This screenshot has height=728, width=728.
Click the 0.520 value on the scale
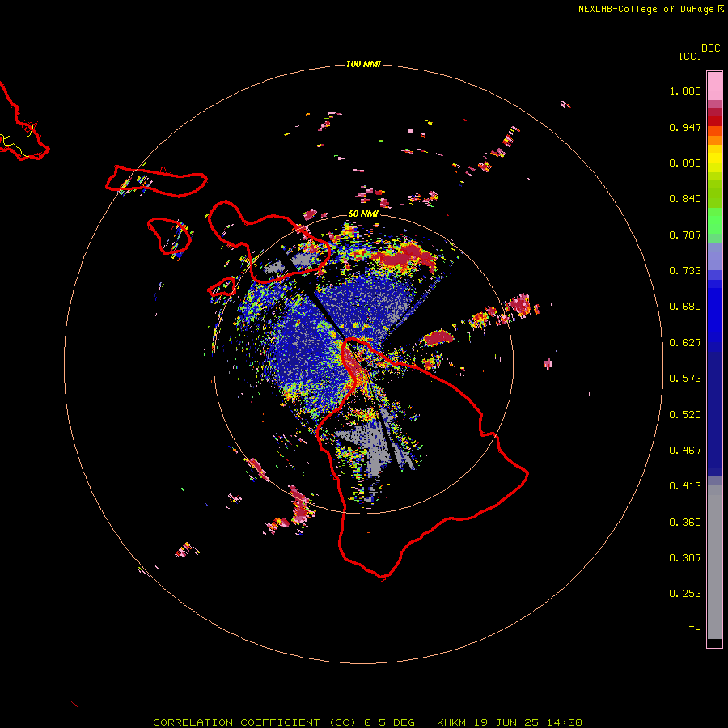click(x=685, y=415)
